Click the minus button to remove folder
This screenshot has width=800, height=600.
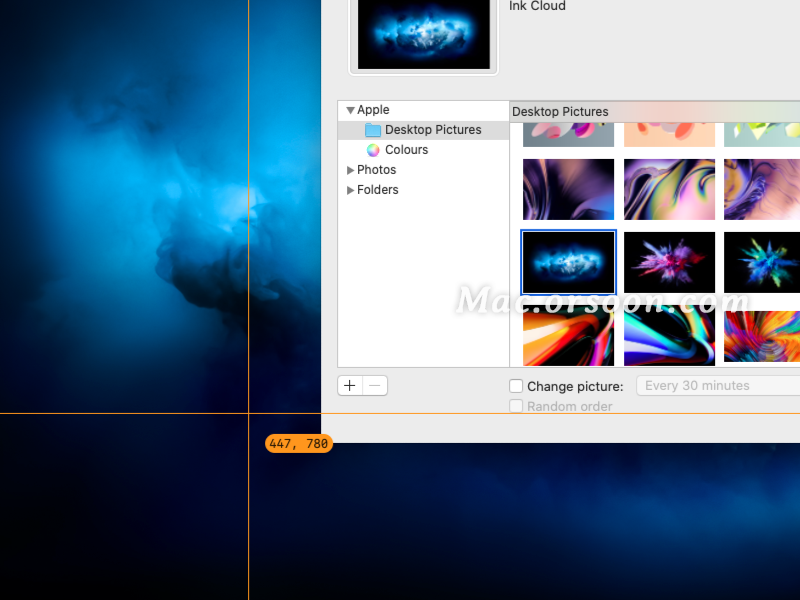(x=375, y=386)
